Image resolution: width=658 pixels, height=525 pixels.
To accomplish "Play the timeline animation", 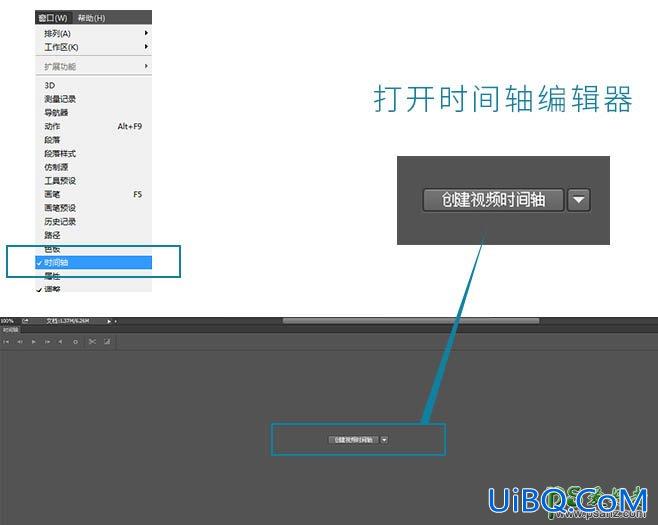I will (x=34, y=342).
